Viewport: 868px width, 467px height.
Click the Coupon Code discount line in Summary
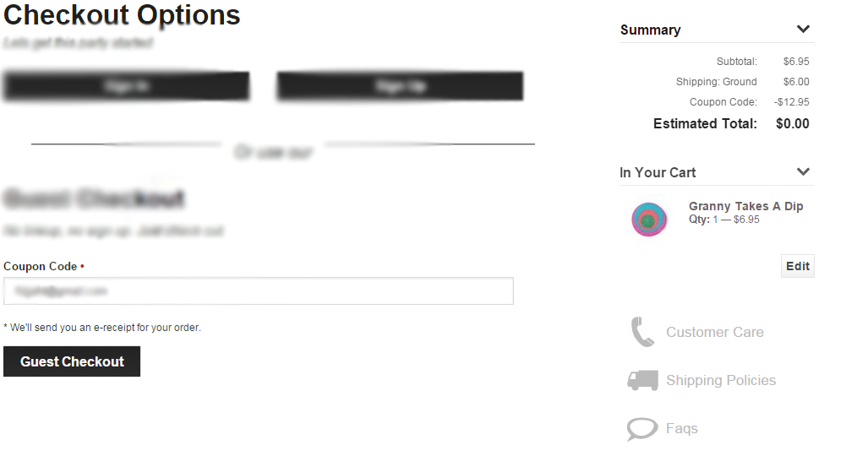749,102
